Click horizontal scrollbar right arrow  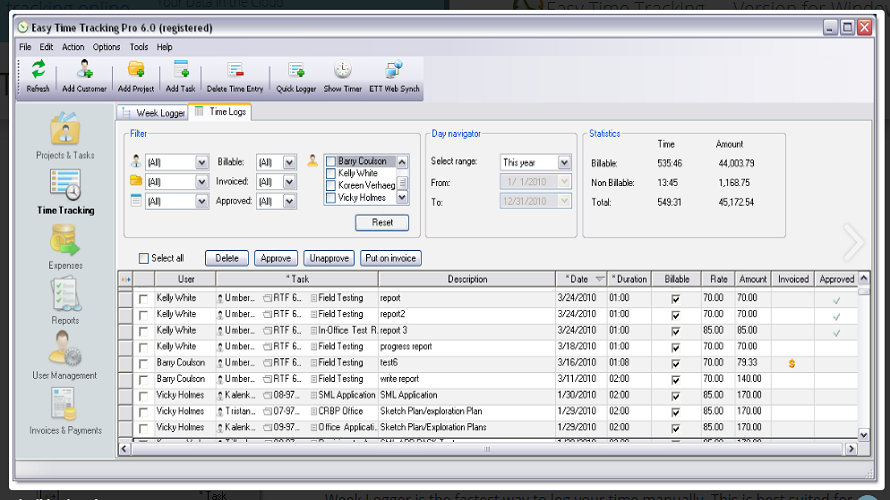[x=851, y=449]
